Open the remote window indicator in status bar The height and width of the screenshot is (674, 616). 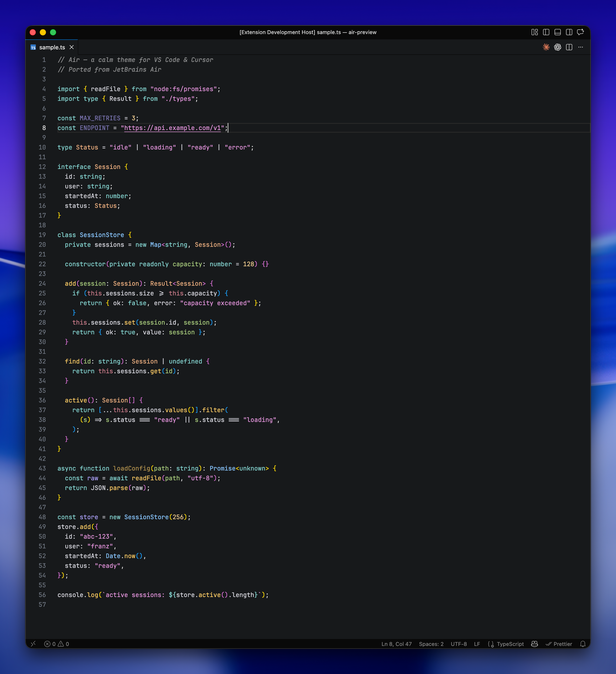(x=33, y=644)
